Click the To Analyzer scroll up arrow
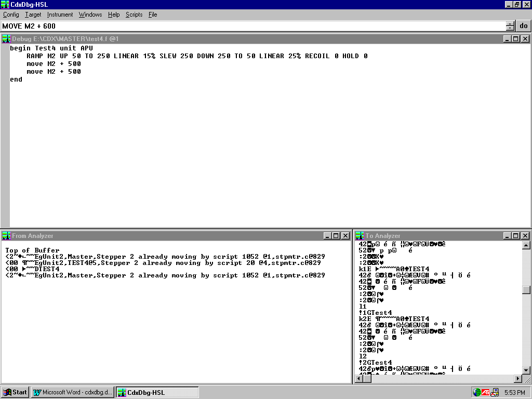Viewport: 532px width, 399px height. 526,245
